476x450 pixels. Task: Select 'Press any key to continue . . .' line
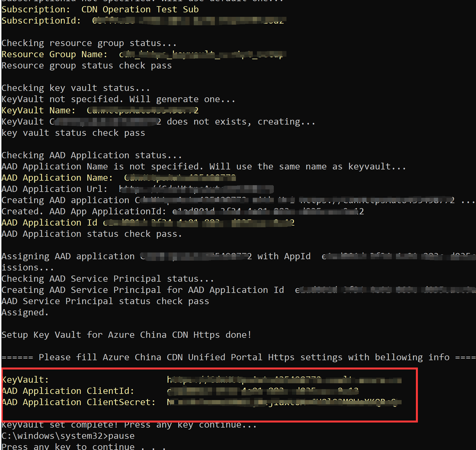tap(84, 446)
